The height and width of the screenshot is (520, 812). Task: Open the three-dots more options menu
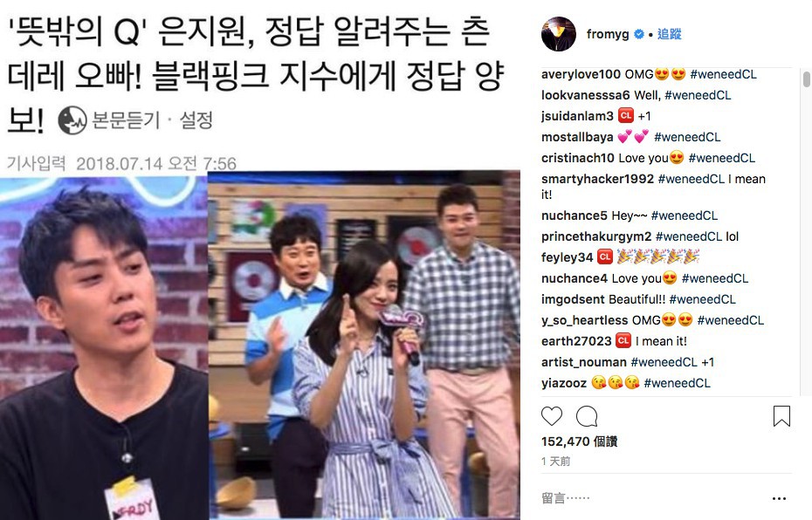coord(779,498)
